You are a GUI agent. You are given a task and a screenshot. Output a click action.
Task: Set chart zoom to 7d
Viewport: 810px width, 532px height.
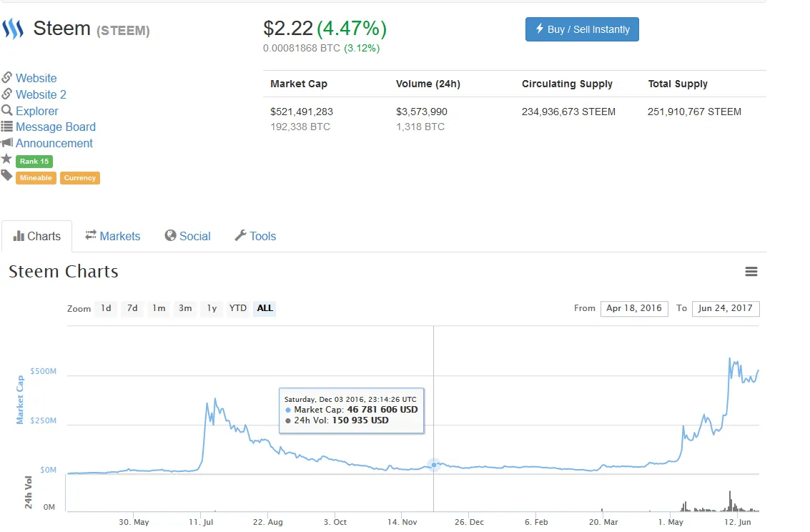132,308
